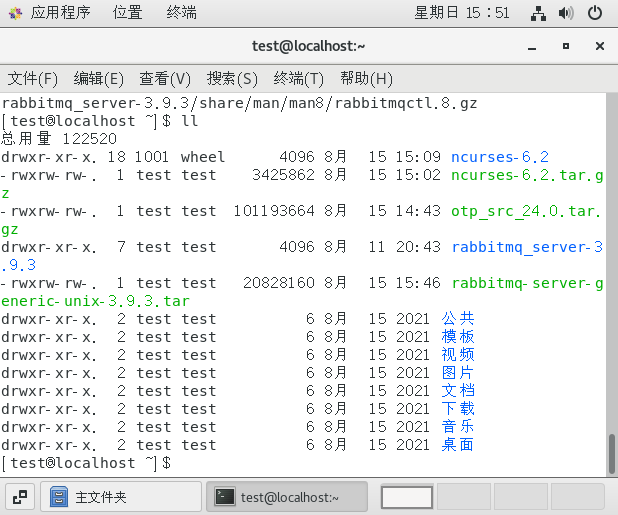This screenshot has height=515, width=618.
Task: Click the show-desktop icon in taskbar
Action: pyautogui.click(x=20, y=497)
